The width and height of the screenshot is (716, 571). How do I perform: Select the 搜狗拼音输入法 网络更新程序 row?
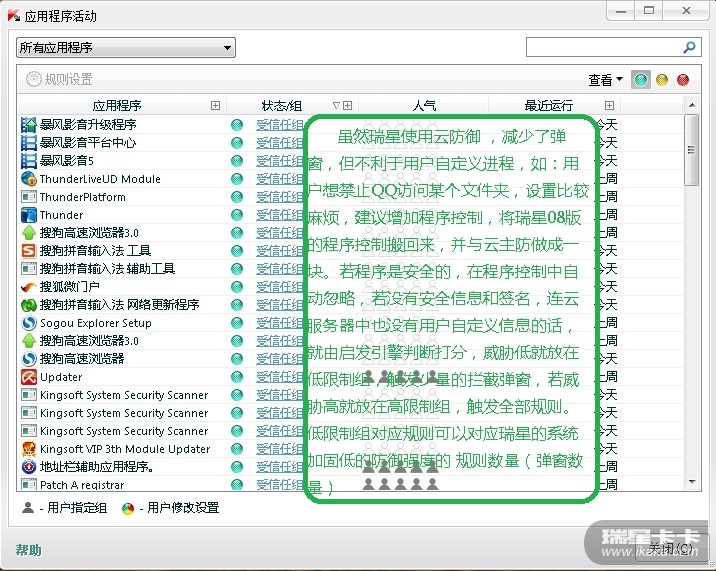coord(351,305)
